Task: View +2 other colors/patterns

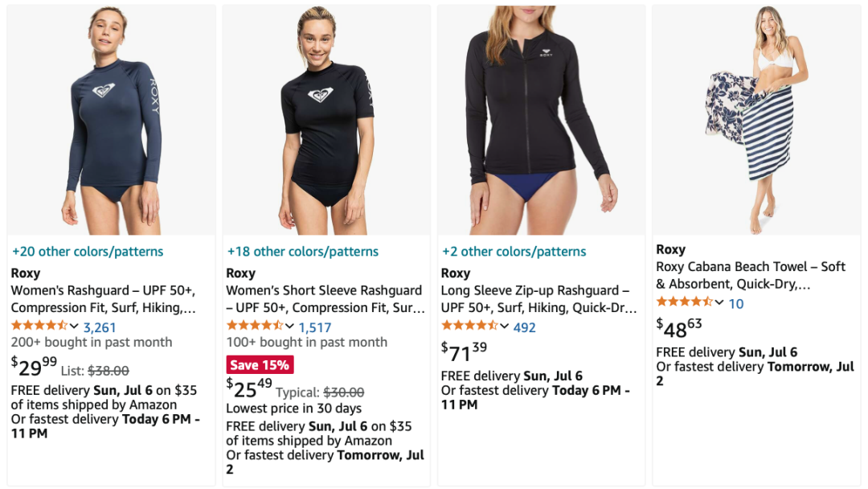Action: 514,252
